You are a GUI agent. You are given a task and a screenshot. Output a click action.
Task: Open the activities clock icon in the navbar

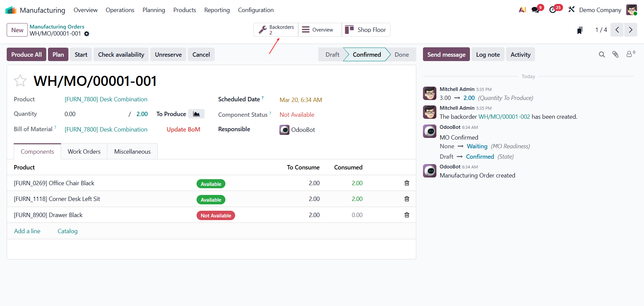point(553,10)
